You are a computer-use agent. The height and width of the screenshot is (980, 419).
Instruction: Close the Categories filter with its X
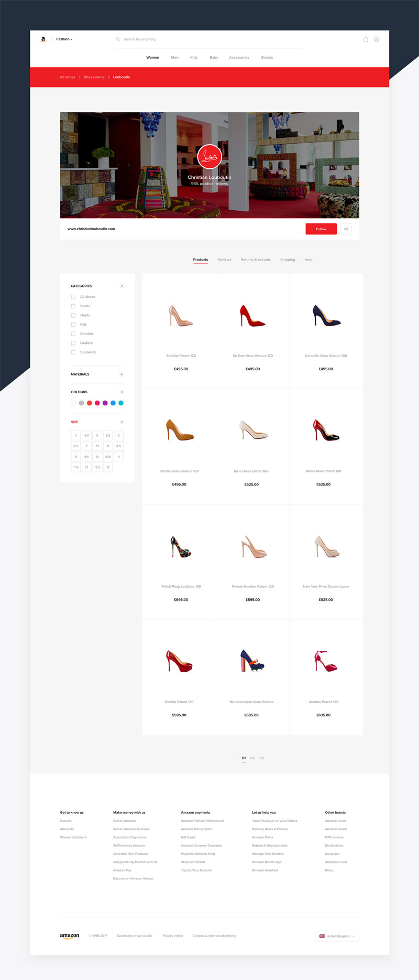tap(122, 286)
